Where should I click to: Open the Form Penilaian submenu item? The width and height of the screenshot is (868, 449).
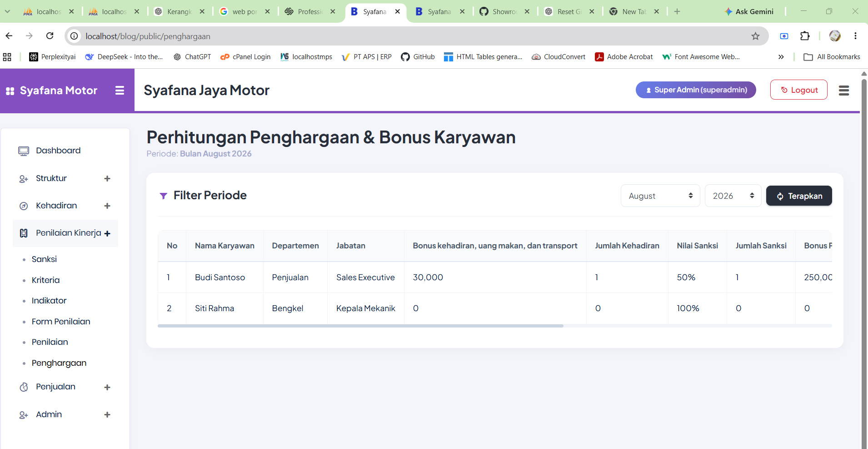click(x=61, y=322)
